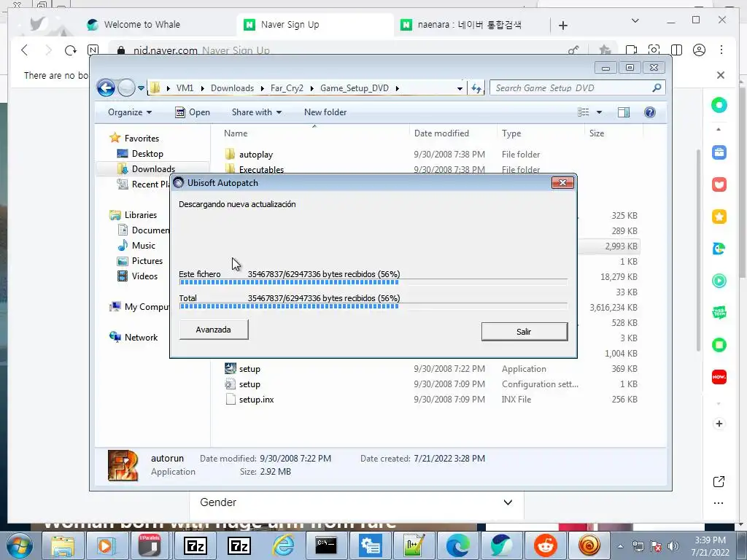Expand the Gender dropdown on Naver page
The width and height of the screenshot is (747, 560).
click(x=357, y=502)
